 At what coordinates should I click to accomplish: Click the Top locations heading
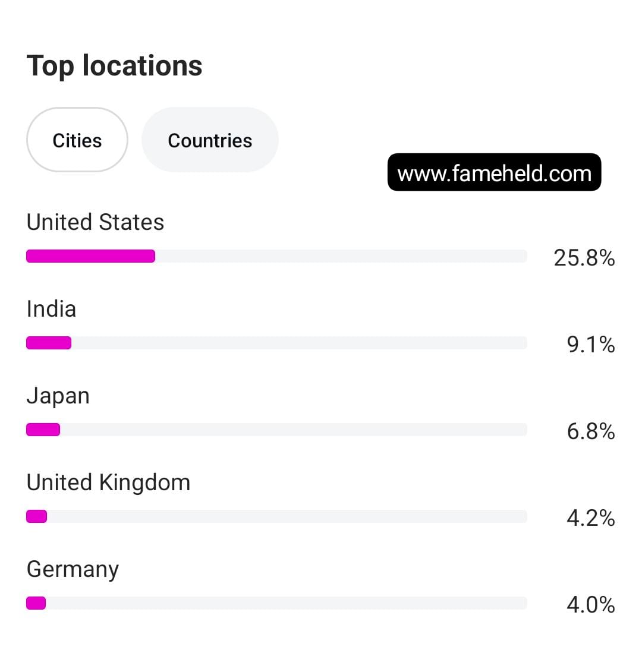[x=115, y=65]
